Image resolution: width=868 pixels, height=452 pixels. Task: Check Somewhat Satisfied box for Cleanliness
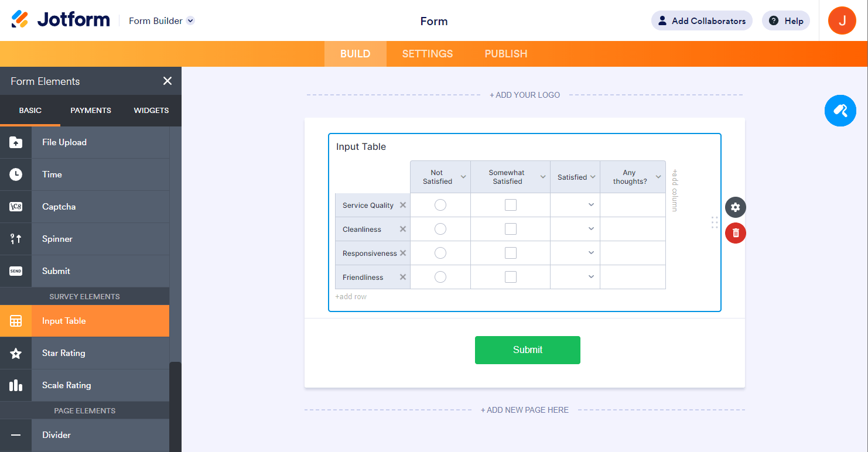pyautogui.click(x=511, y=229)
